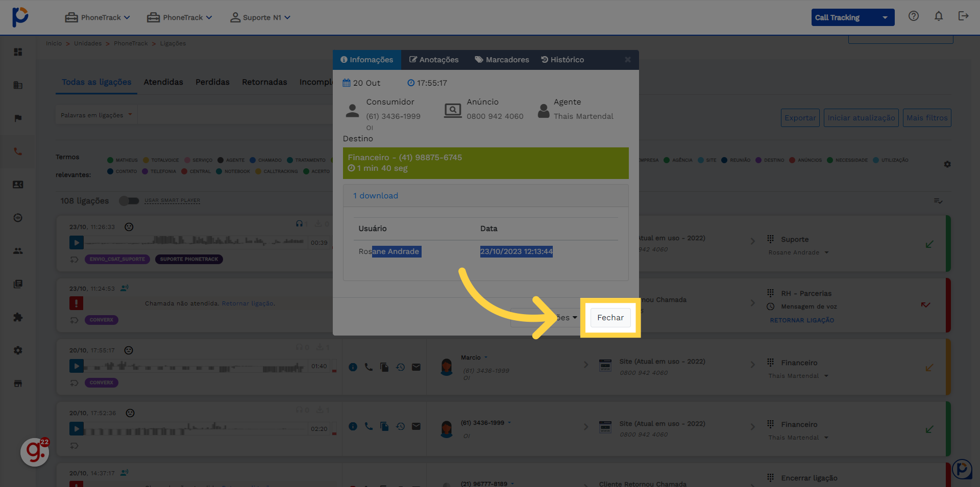This screenshot has height=487, width=980.
Task: Select the Infomações tab
Action: pyautogui.click(x=367, y=60)
